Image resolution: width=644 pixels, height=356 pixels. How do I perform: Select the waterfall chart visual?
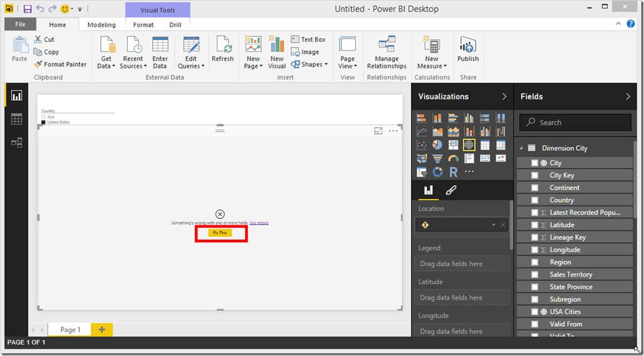click(501, 131)
